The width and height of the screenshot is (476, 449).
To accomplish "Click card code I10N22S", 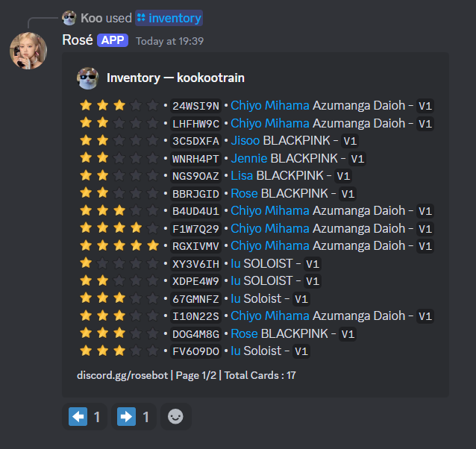I will pos(195,316).
